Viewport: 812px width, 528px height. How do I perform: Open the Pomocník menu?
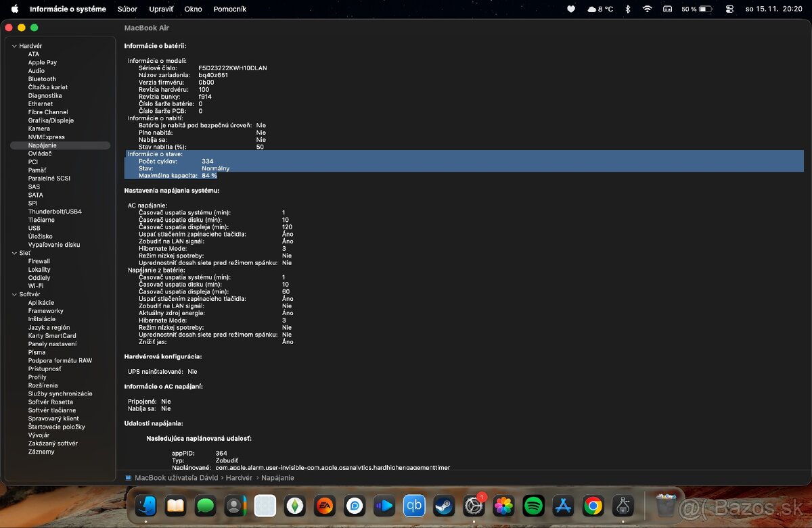click(x=229, y=9)
